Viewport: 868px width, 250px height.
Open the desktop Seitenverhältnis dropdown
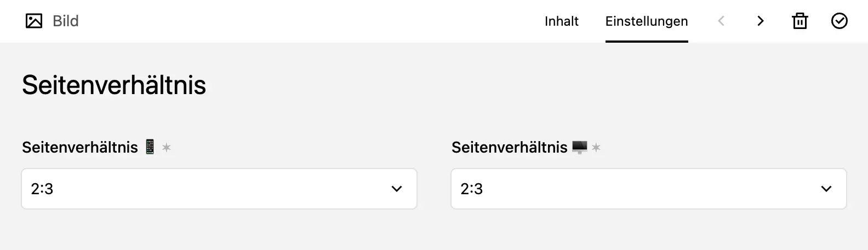648,189
